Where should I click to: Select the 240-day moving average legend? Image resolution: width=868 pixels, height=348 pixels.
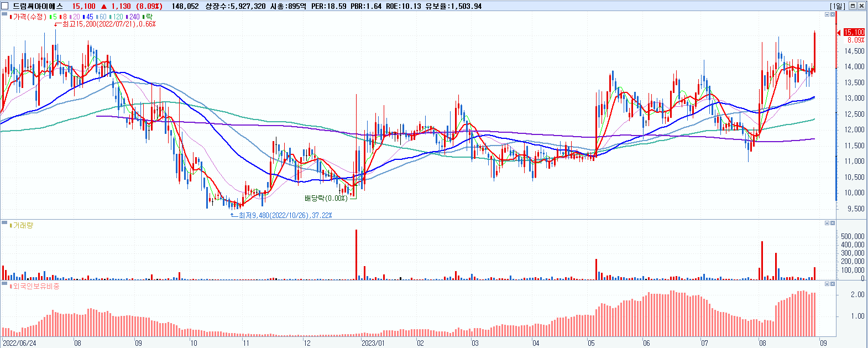point(133,17)
